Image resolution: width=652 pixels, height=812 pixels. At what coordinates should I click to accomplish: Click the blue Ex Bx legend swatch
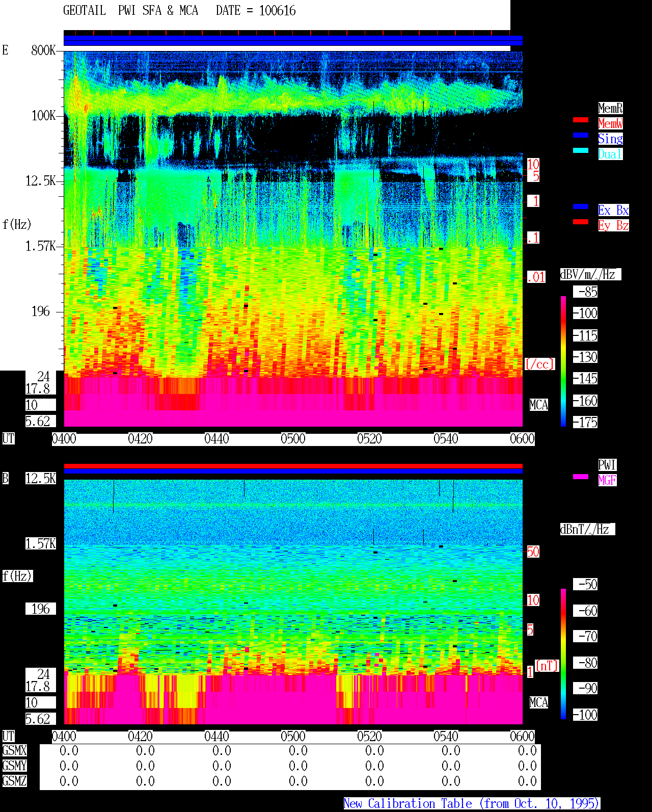pos(581,206)
